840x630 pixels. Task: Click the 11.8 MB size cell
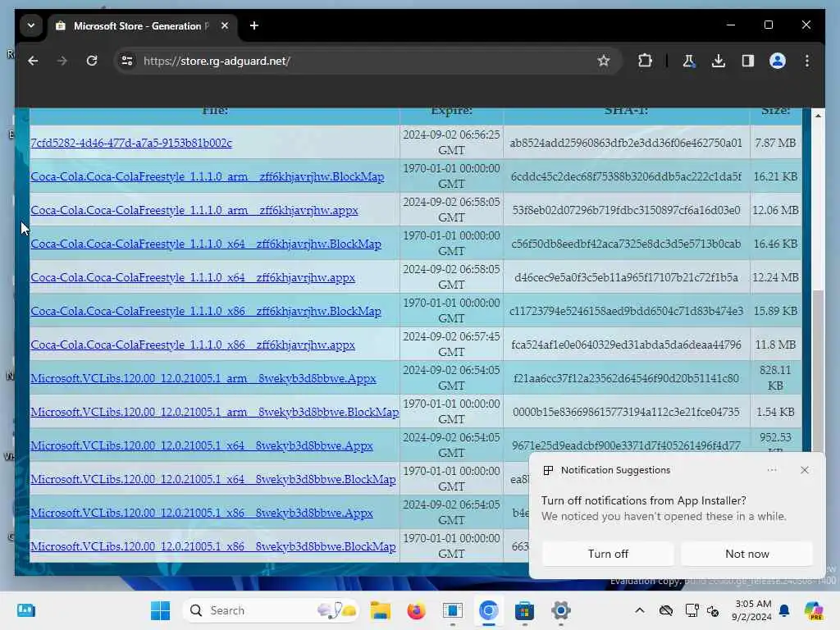tap(775, 345)
